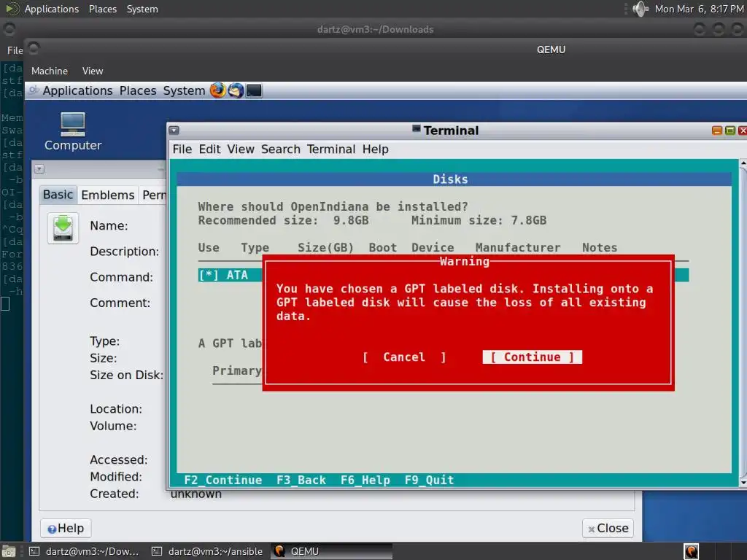Open the Terminal View menu

(x=241, y=149)
